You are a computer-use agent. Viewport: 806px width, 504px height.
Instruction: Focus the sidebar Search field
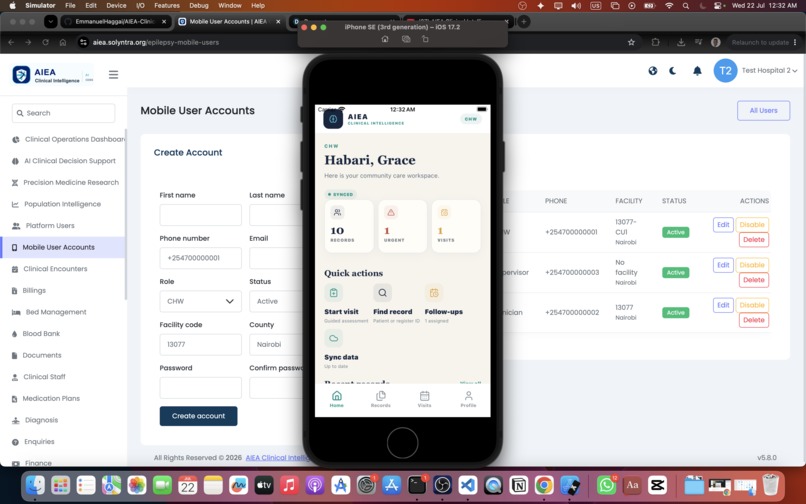click(x=64, y=113)
